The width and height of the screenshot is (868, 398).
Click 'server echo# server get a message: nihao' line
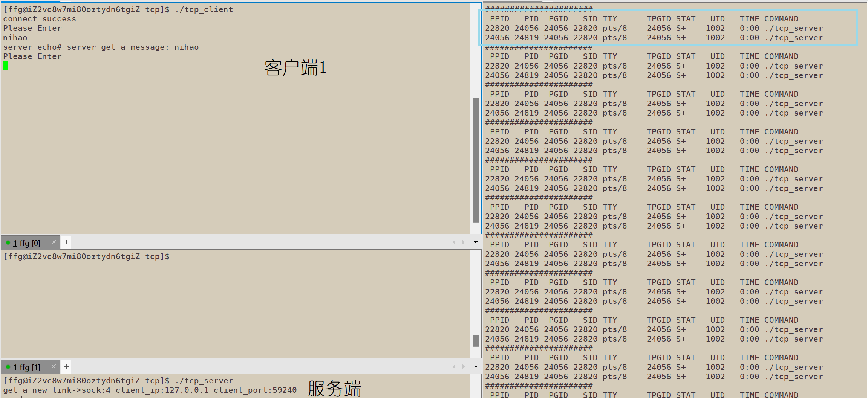(101, 47)
